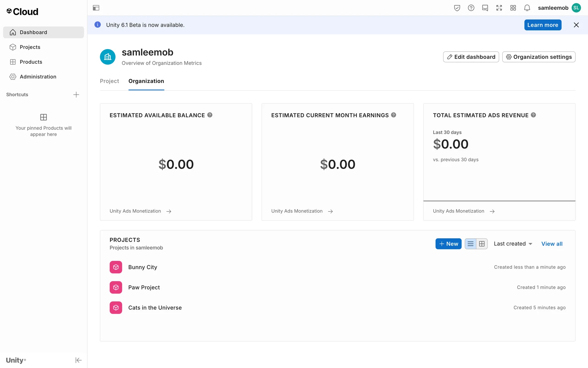Dismiss the Unity 6.1 Beta banner
Screen dimensions: 588x368
click(576, 25)
